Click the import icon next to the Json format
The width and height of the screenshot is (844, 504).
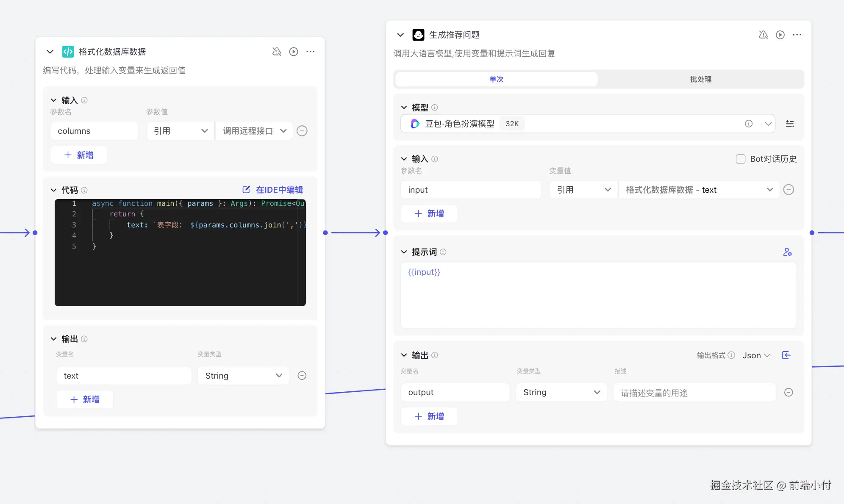tap(786, 355)
